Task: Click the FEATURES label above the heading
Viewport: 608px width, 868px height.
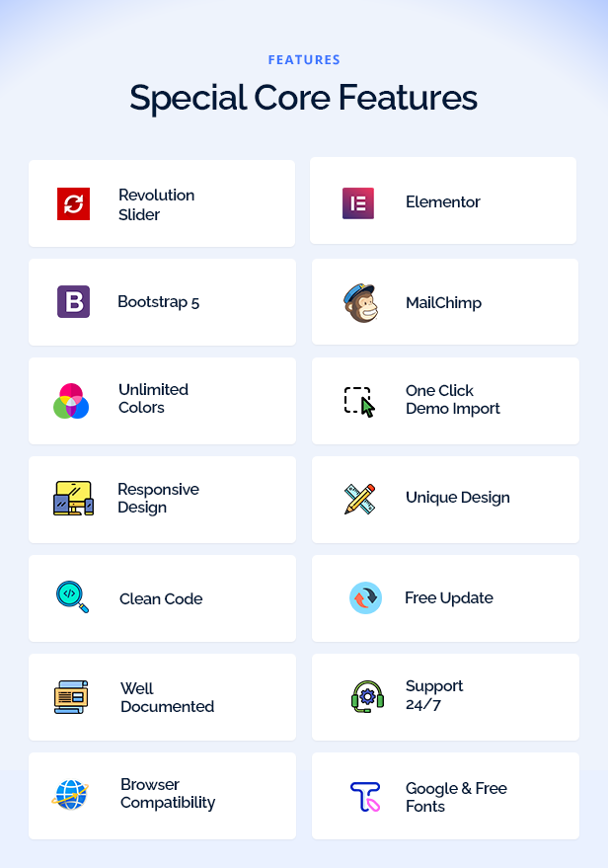Action: tap(304, 60)
